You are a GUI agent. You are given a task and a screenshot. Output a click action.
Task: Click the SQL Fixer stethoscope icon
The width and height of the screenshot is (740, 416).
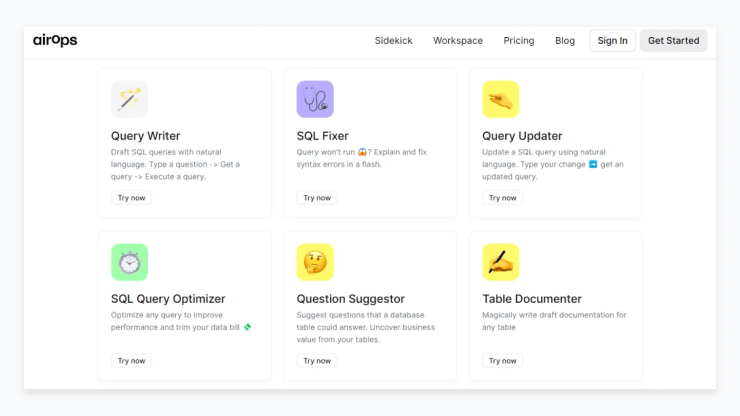pyautogui.click(x=315, y=99)
